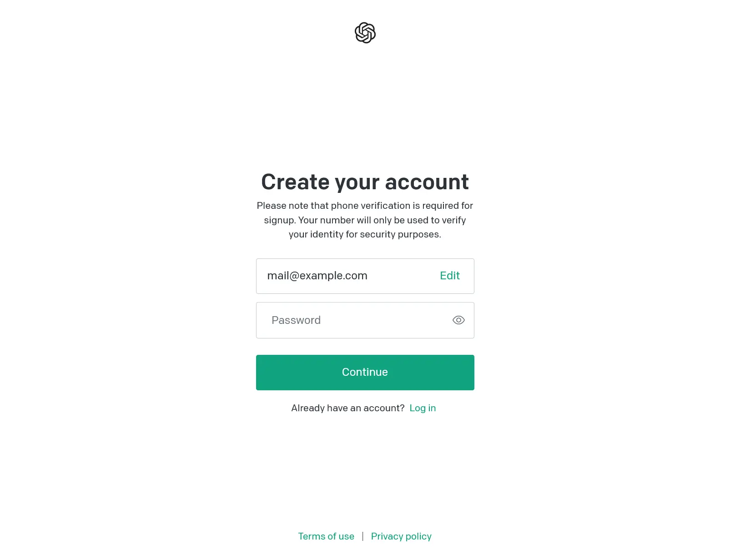
Task: Click the "Create your account" heading
Action: [x=365, y=182]
